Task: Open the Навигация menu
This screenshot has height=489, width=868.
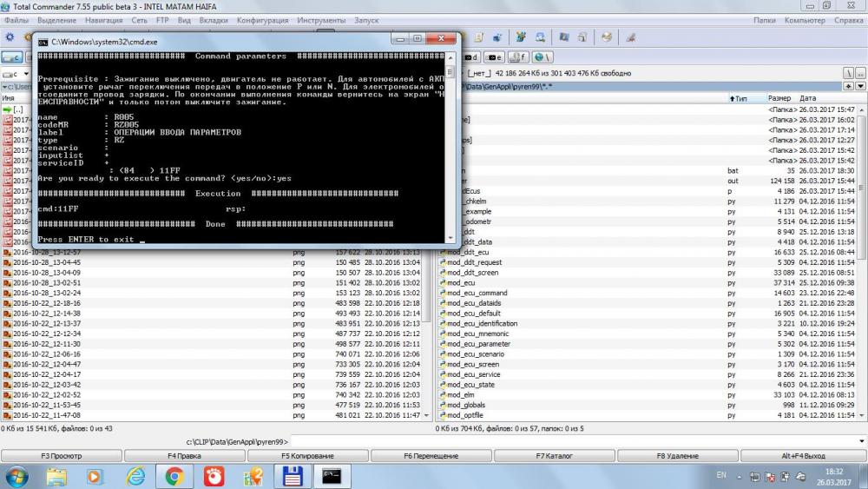Action: (x=103, y=20)
